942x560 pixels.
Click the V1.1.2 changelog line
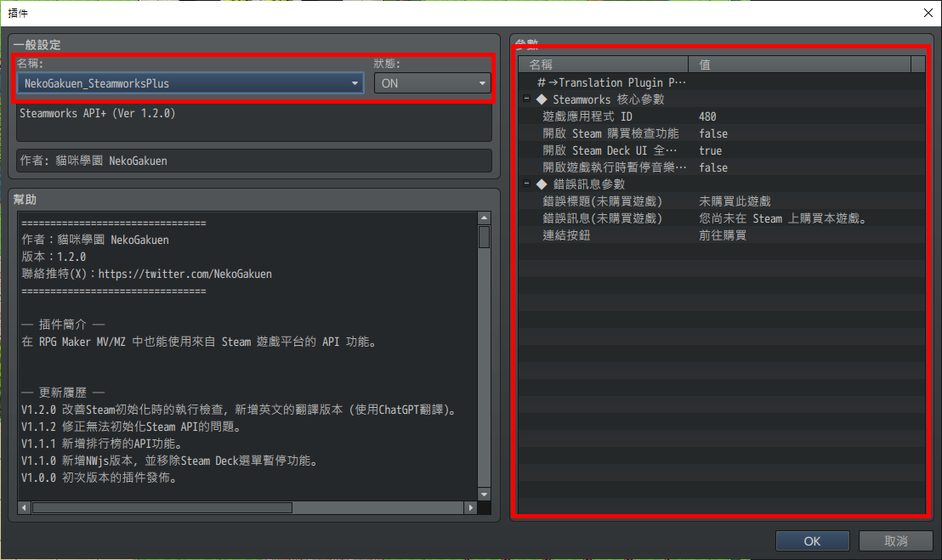[x=132, y=427]
